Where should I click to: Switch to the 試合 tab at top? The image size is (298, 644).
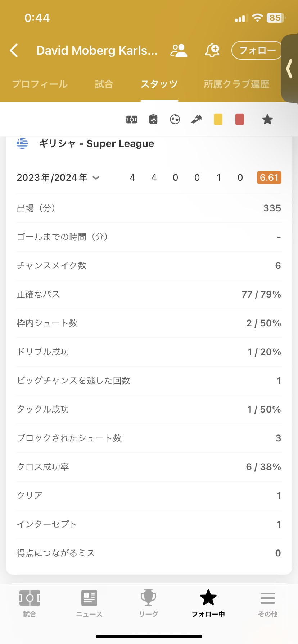click(104, 84)
